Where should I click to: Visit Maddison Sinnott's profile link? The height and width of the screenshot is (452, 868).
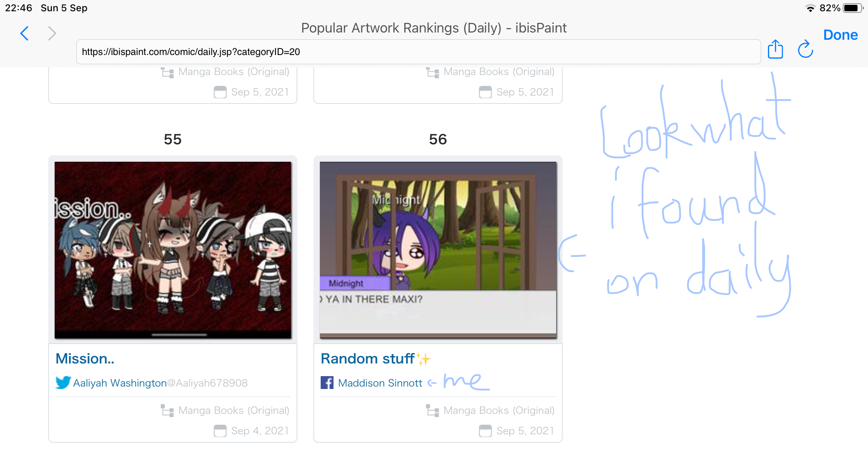[380, 383]
